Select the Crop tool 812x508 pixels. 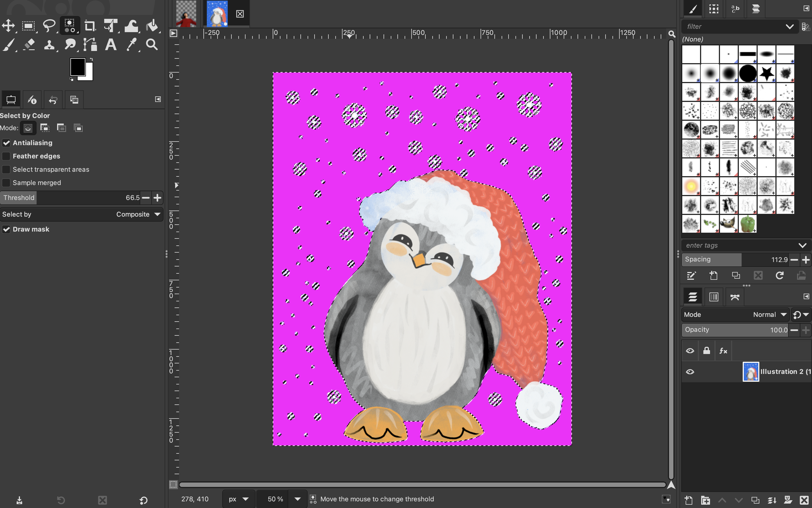pos(90,25)
